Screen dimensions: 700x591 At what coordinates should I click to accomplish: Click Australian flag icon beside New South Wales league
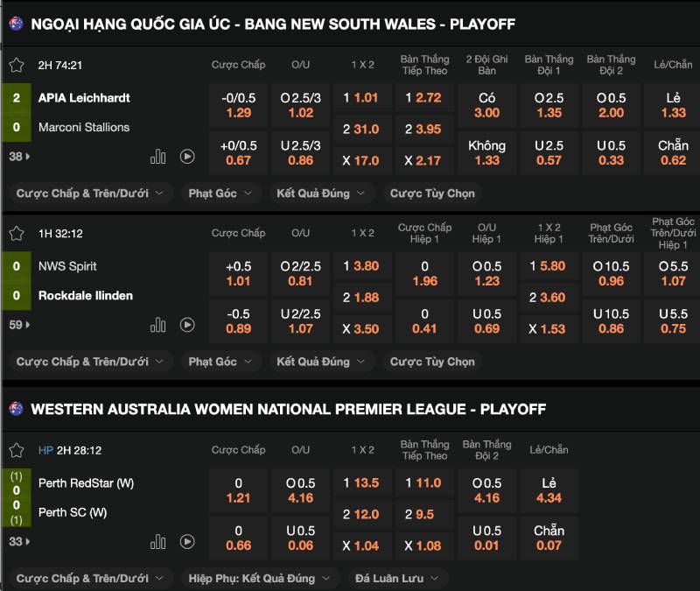pyautogui.click(x=16, y=24)
